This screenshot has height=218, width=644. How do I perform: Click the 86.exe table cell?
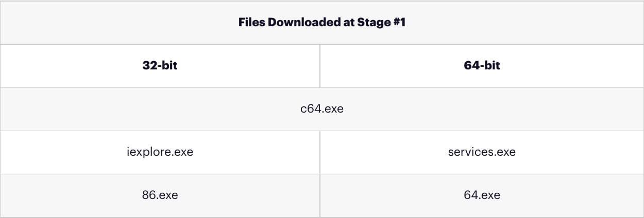pos(160,195)
